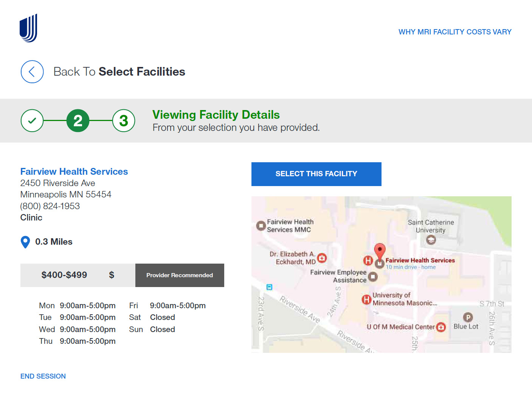
Task: Click Select This Facility button
Action: [x=316, y=174]
